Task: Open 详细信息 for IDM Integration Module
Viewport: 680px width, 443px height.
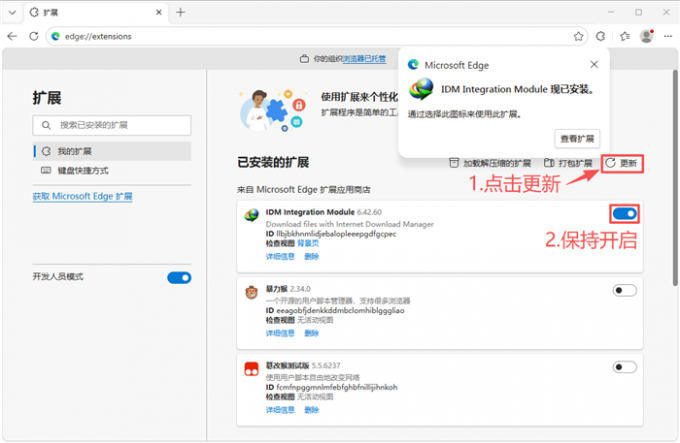Action: tap(280, 257)
